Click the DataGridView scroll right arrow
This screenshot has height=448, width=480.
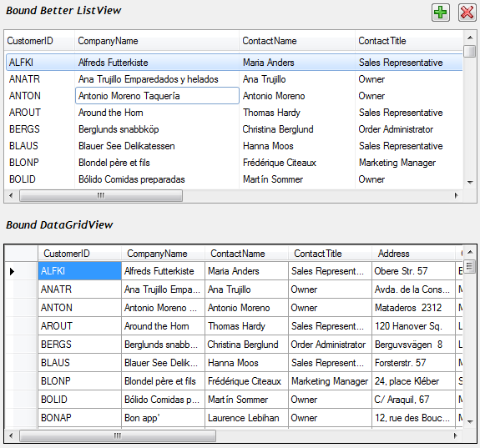[456, 435]
